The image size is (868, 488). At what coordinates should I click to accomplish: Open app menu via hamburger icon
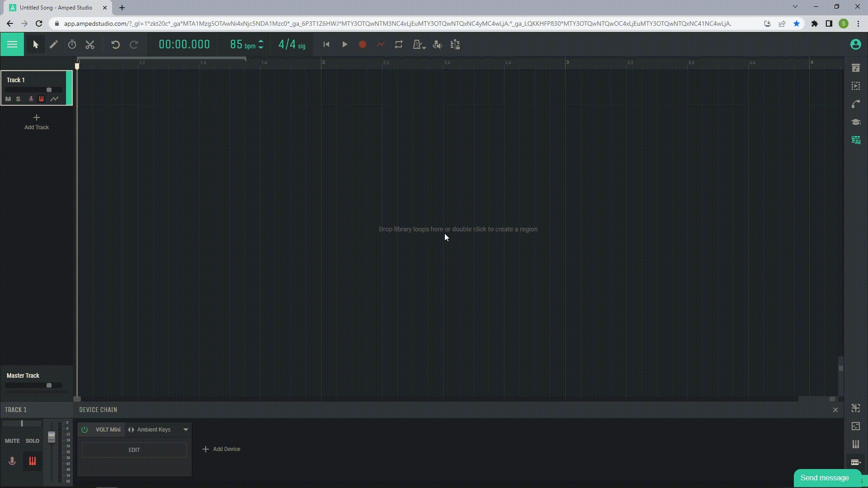(x=12, y=45)
